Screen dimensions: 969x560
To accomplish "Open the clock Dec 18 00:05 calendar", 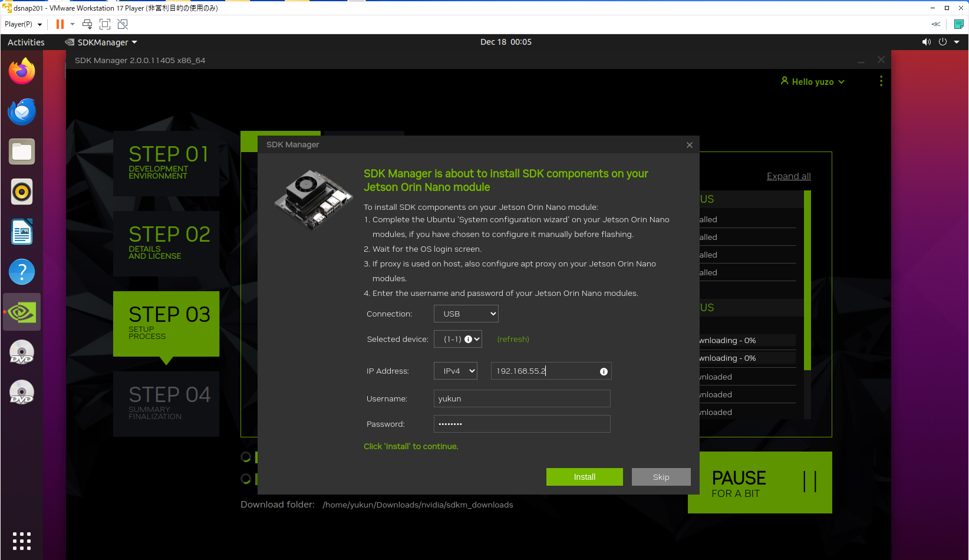I will 506,42.
